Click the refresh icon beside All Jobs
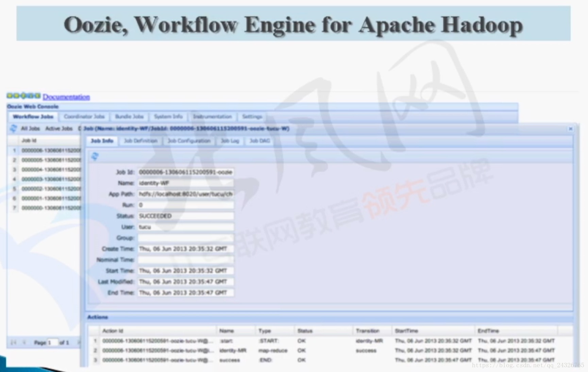 (x=13, y=129)
